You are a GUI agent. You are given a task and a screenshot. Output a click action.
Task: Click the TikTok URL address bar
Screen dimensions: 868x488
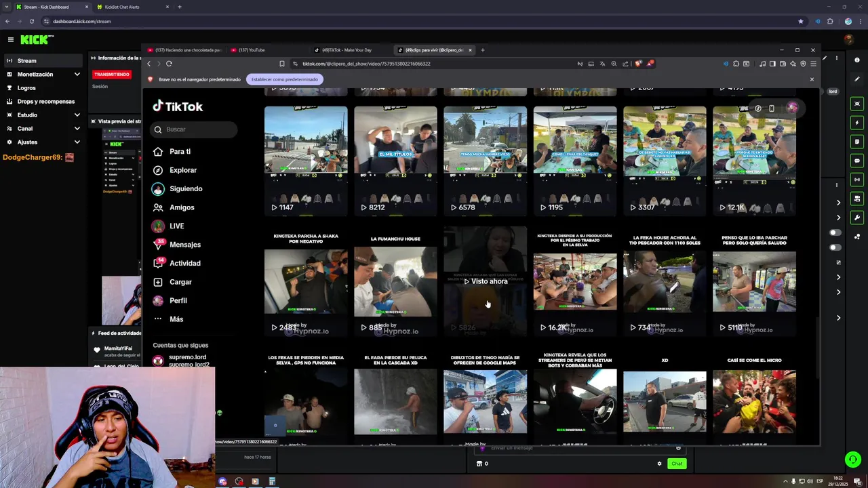click(433, 64)
